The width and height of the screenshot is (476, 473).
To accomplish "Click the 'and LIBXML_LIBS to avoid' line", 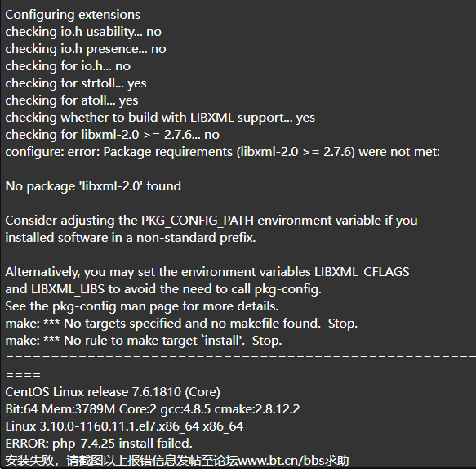I will click(163, 289).
